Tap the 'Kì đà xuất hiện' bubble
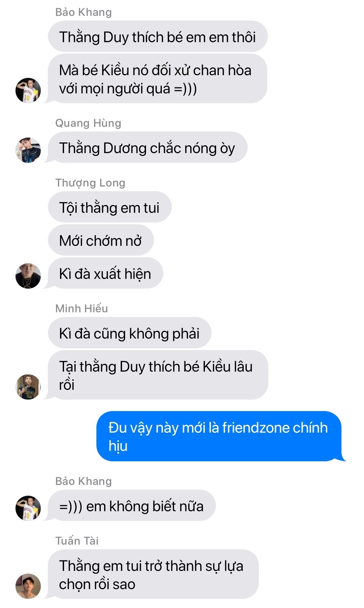Viewport: 364px width, 608px height. [x=105, y=273]
